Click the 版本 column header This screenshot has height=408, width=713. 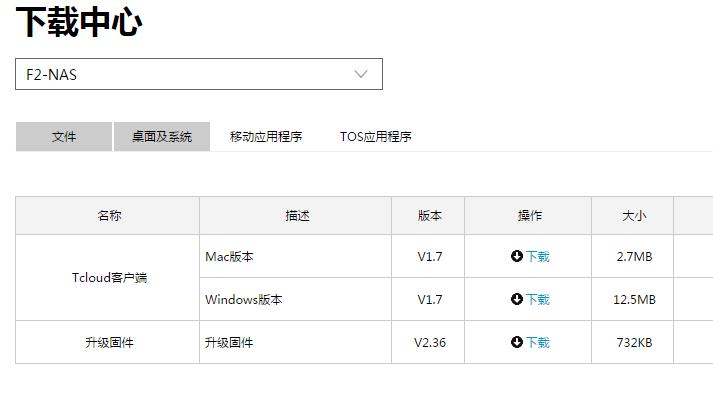click(429, 215)
